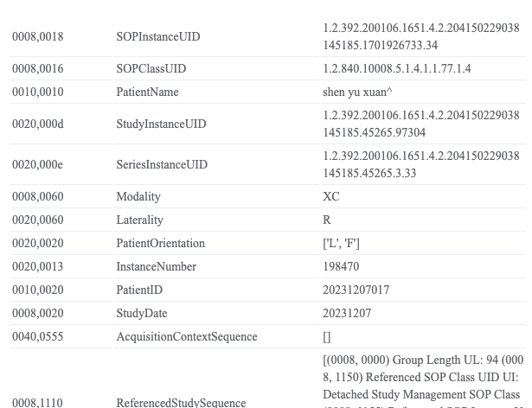The height and width of the screenshot is (408, 532).
Task: Click the AcquisitionContextSequence attribute name
Action: pos(187,337)
